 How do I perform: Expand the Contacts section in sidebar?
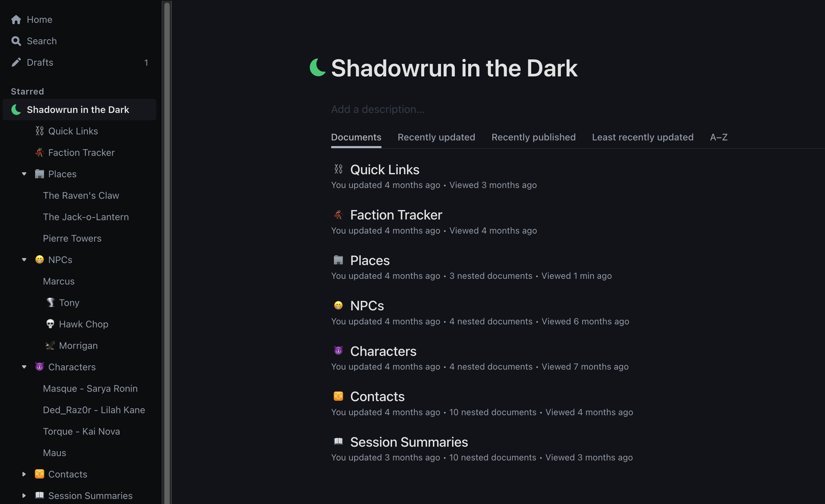pos(24,474)
